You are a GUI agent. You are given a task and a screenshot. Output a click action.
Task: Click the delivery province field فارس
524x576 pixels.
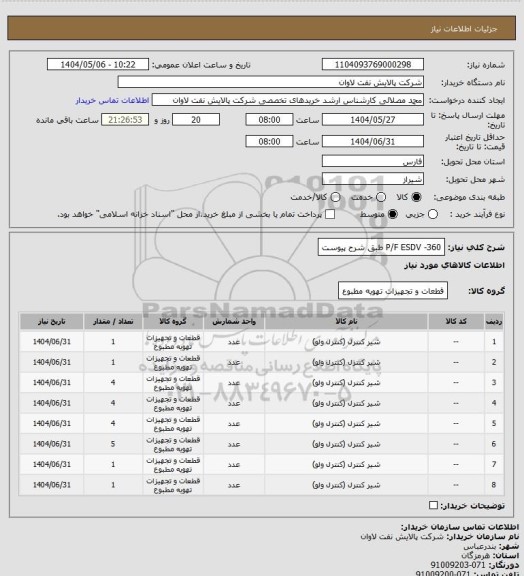(373, 161)
